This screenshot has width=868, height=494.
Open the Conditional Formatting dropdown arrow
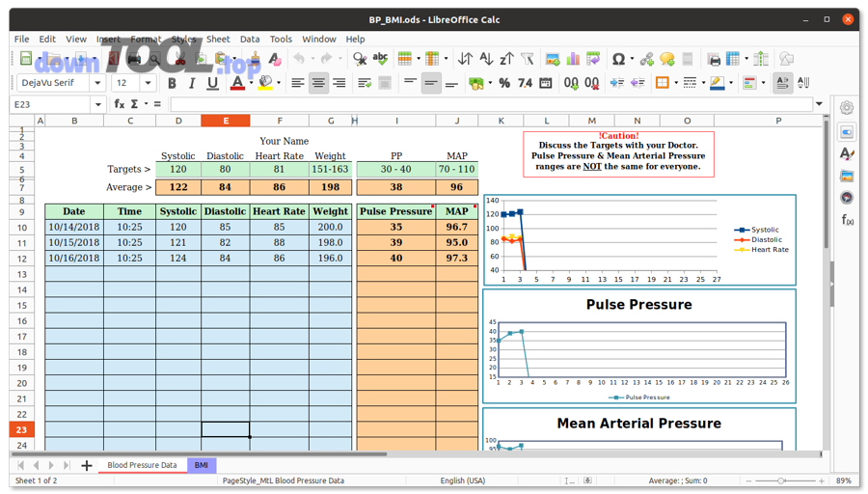point(764,83)
